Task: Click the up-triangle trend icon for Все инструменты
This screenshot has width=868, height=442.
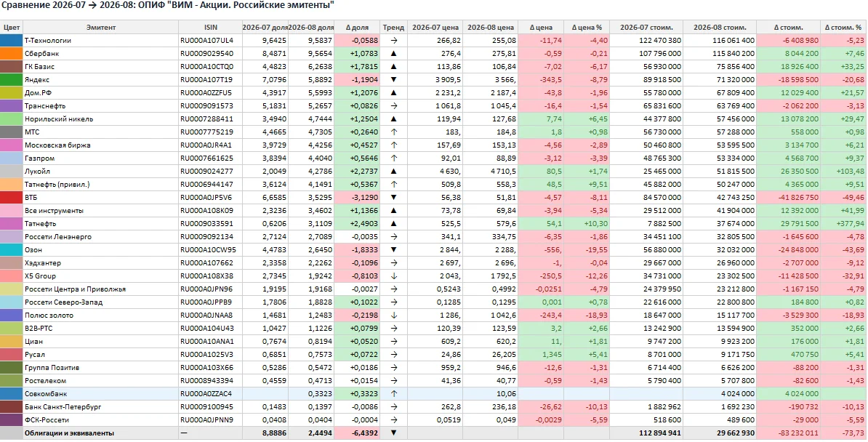Action: click(x=393, y=211)
